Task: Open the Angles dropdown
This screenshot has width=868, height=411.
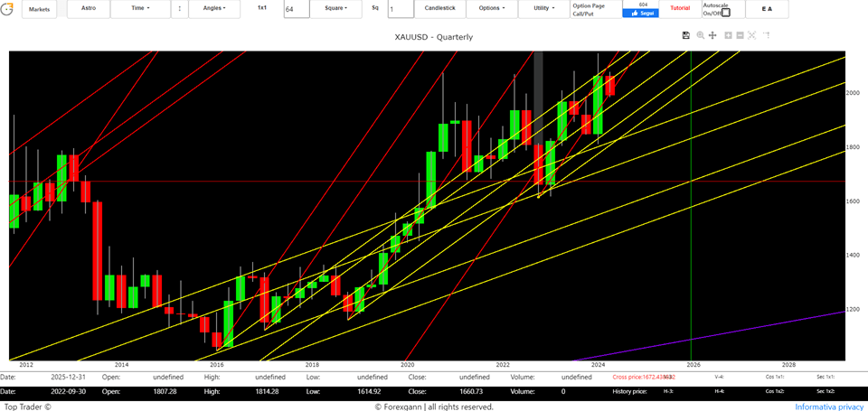Action: point(214,9)
